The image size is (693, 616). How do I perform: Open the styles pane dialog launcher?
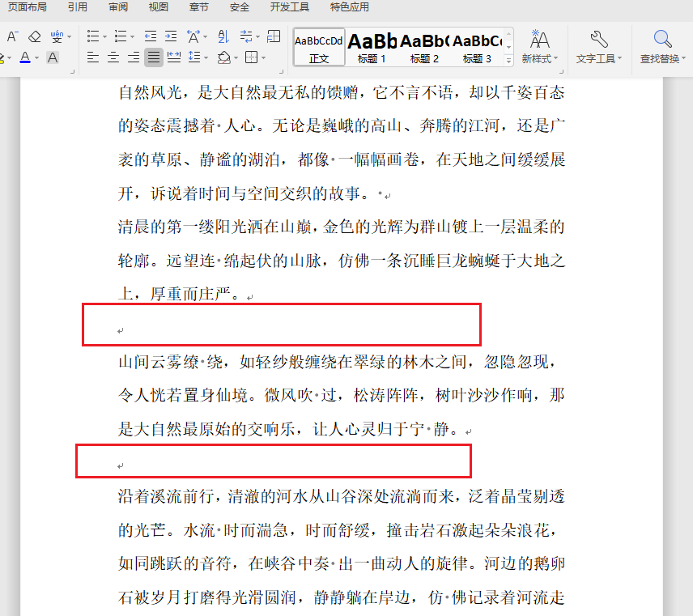pyautogui.click(x=561, y=71)
